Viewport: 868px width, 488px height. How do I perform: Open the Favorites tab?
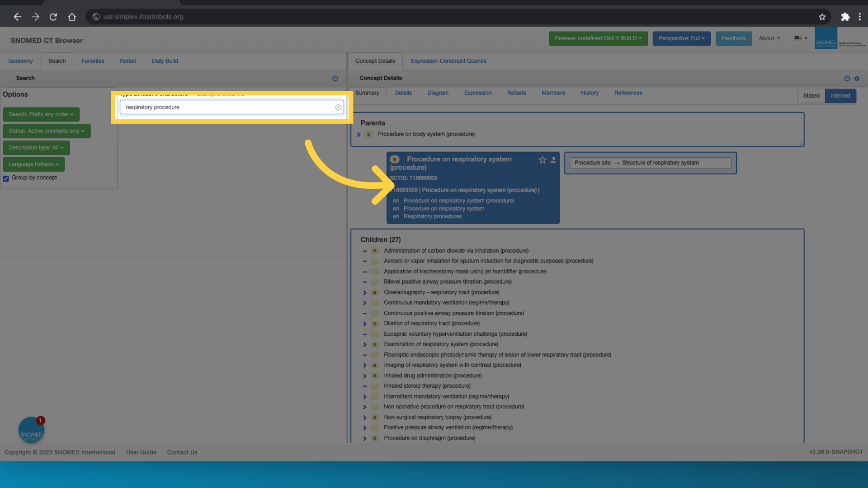click(x=93, y=61)
